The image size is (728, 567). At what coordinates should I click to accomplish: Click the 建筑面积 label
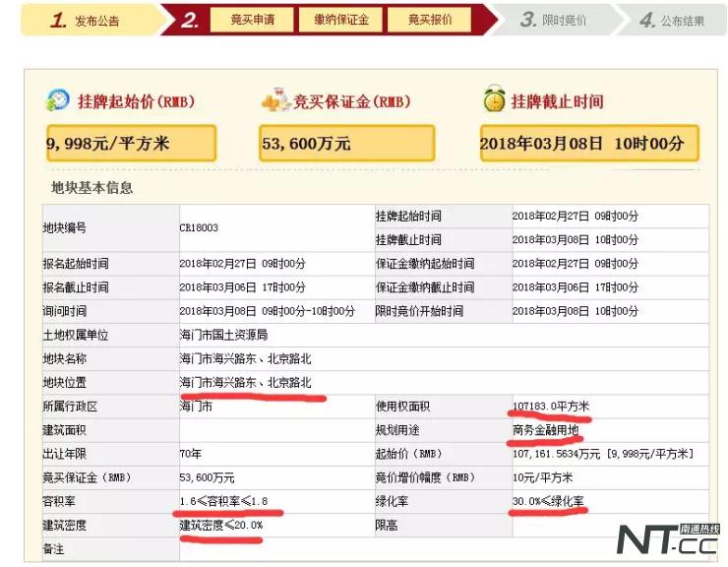pos(65,430)
